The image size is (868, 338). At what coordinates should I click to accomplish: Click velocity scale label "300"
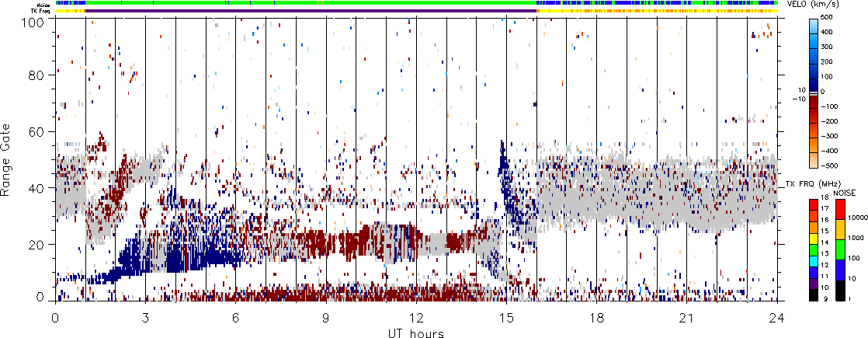tap(826, 47)
